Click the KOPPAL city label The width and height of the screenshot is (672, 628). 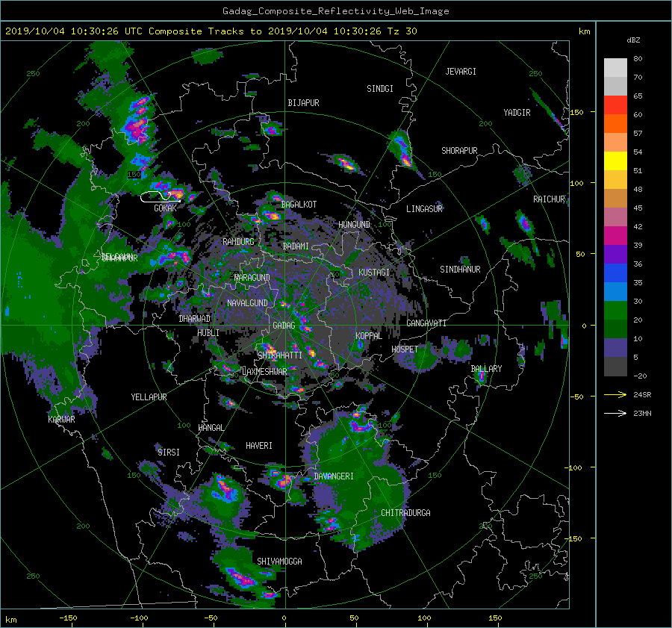coord(369,336)
